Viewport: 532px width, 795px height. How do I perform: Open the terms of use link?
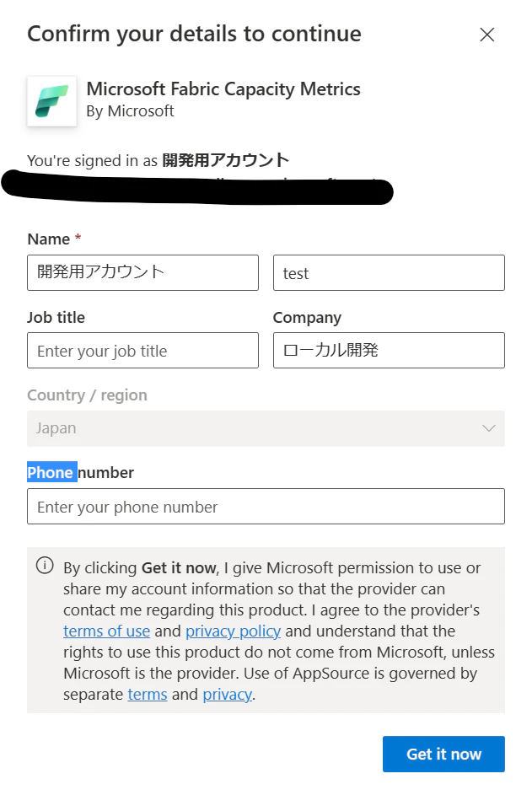pyautogui.click(x=106, y=631)
